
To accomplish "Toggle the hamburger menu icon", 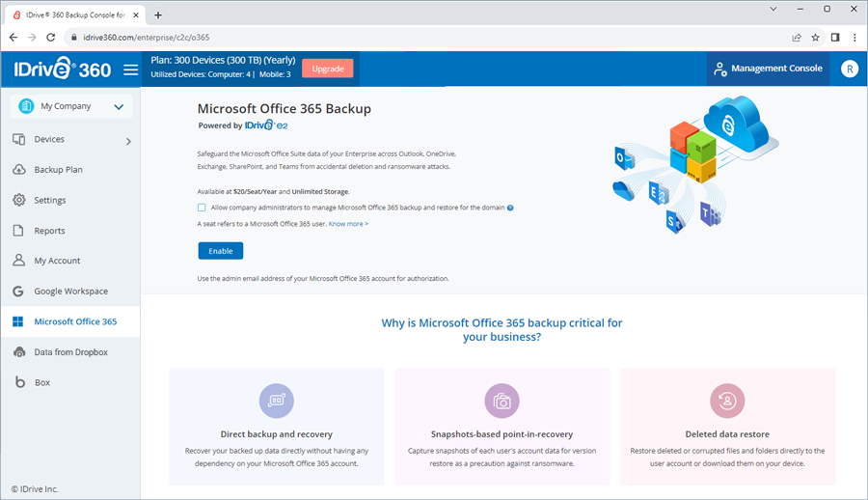I will point(130,69).
